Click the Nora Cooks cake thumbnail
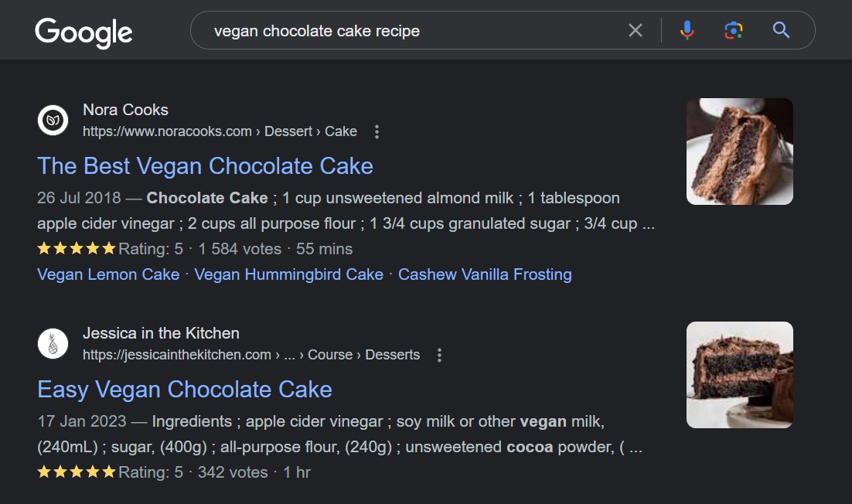The width and height of the screenshot is (852, 504). (x=739, y=152)
